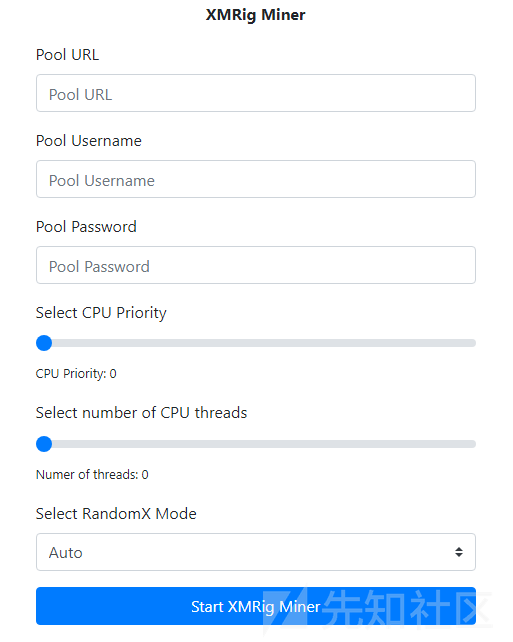Image resolution: width=513 pixels, height=642 pixels.
Task: Click the Select number of CPU threads label
Action: pyautogui.click(x=142, y=413)
